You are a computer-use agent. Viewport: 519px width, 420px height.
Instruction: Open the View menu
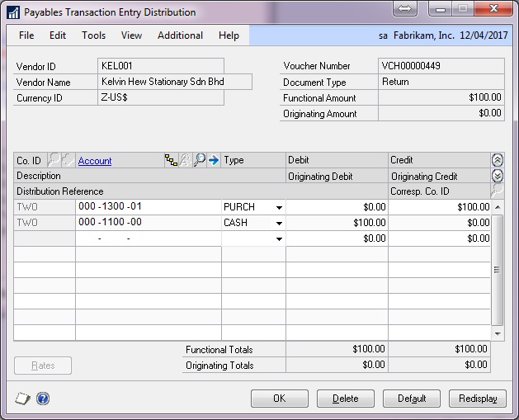point(131,35)
